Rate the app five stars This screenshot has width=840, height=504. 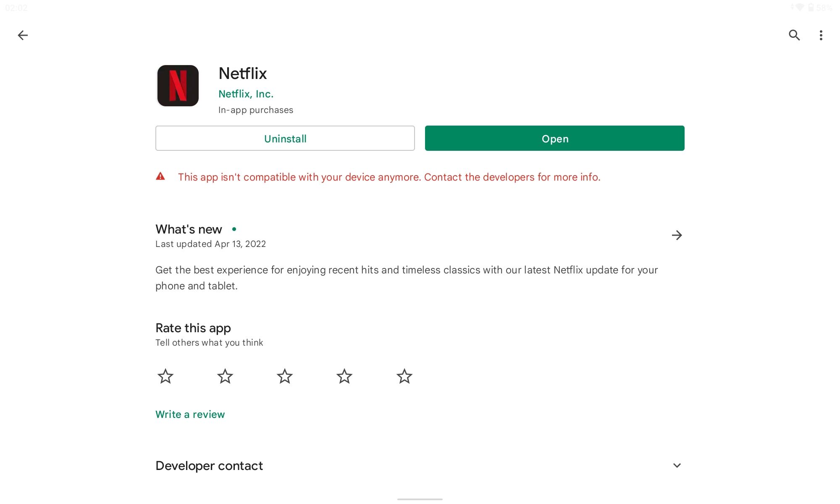[404, 376]
